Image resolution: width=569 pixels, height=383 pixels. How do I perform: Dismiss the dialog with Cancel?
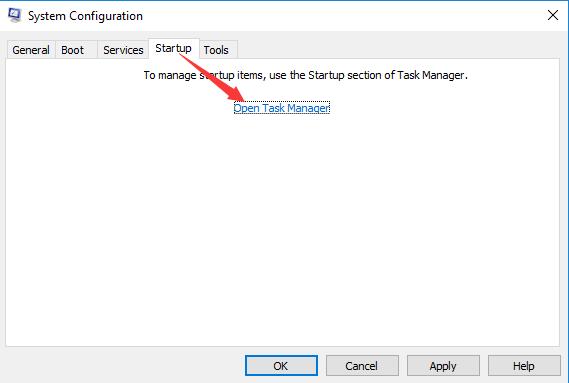[362, 366]
